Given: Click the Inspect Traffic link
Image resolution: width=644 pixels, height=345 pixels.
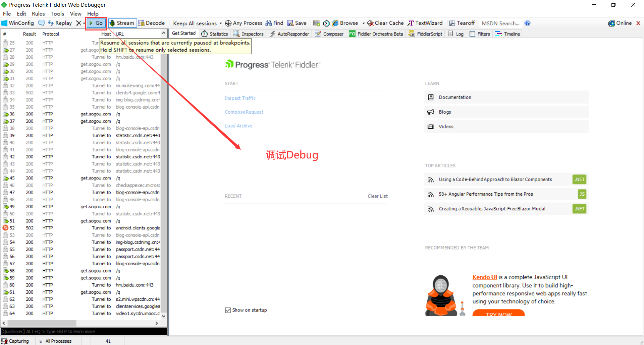Looking at the screenshot, I should (240, 98).
